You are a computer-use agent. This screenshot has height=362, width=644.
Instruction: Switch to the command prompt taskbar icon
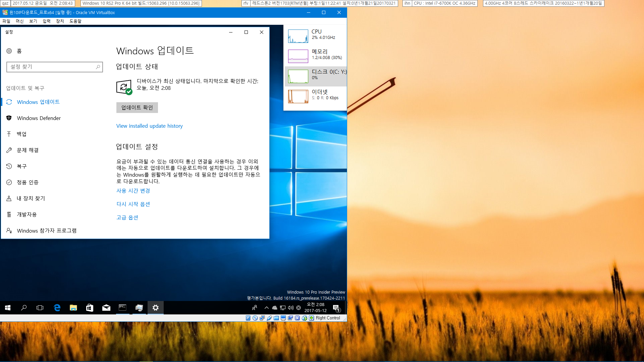click(122, 308)
